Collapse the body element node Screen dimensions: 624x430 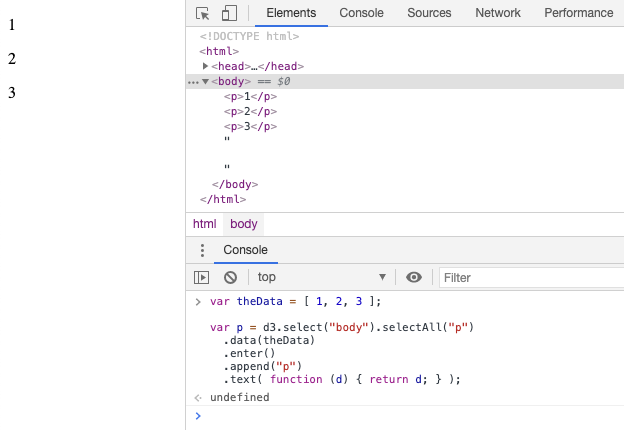pos(205,82)
